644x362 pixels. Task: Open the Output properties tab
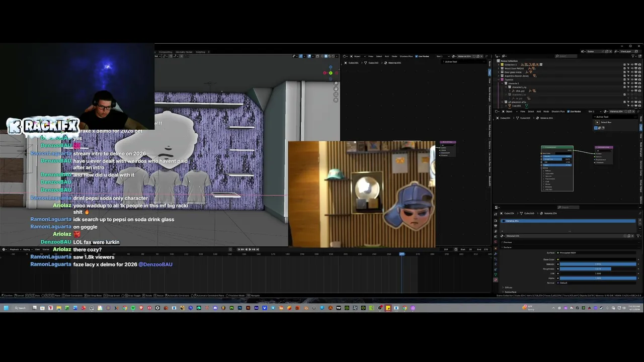496,226
